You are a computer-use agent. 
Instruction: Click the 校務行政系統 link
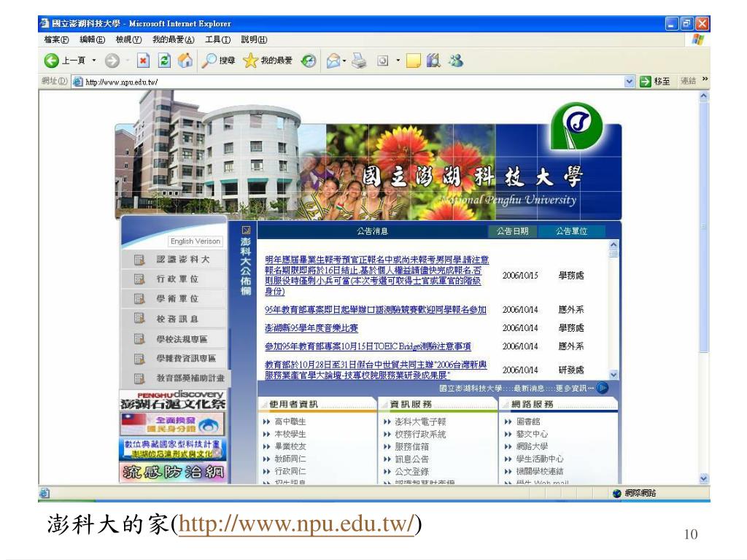click(x=420, y=435)
